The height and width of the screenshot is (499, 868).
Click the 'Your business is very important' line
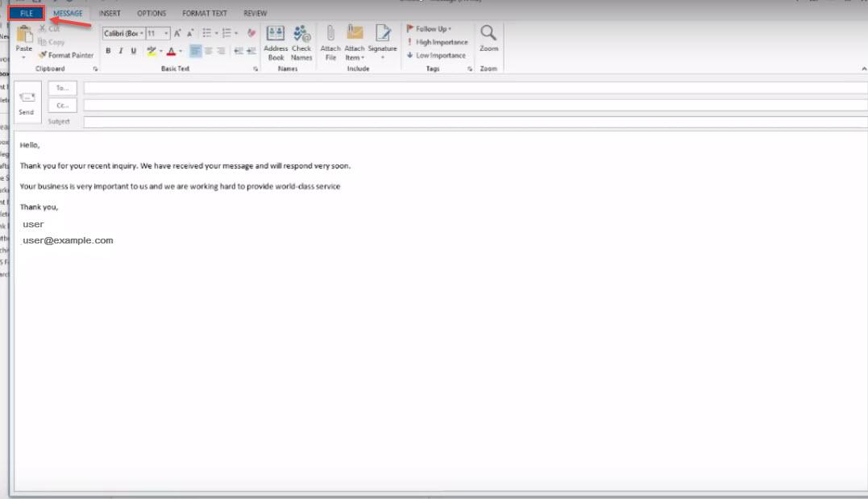180,186
